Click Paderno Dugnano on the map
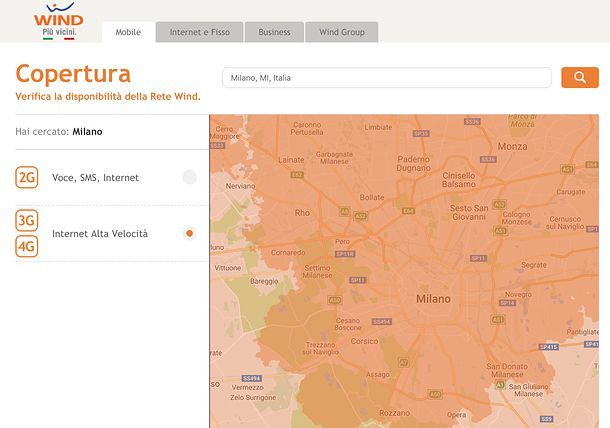Viewport: 610px width, 428px height. [x=414, y=163]
